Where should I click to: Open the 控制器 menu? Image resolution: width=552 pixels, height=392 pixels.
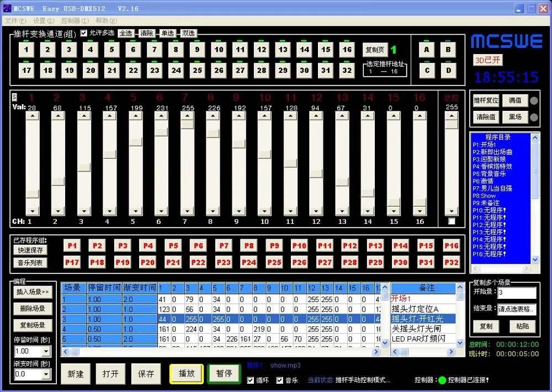pos(75,21)
